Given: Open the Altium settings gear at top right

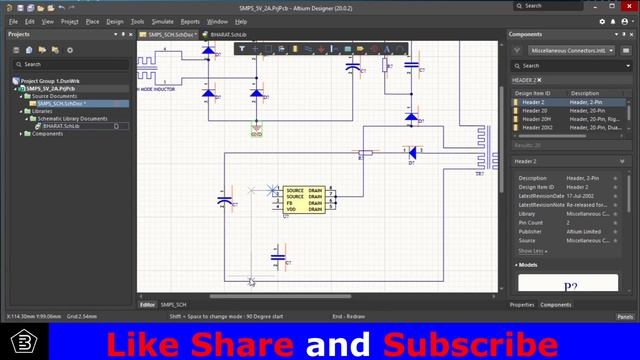Looking at the screenshot, I should [602, 22].
